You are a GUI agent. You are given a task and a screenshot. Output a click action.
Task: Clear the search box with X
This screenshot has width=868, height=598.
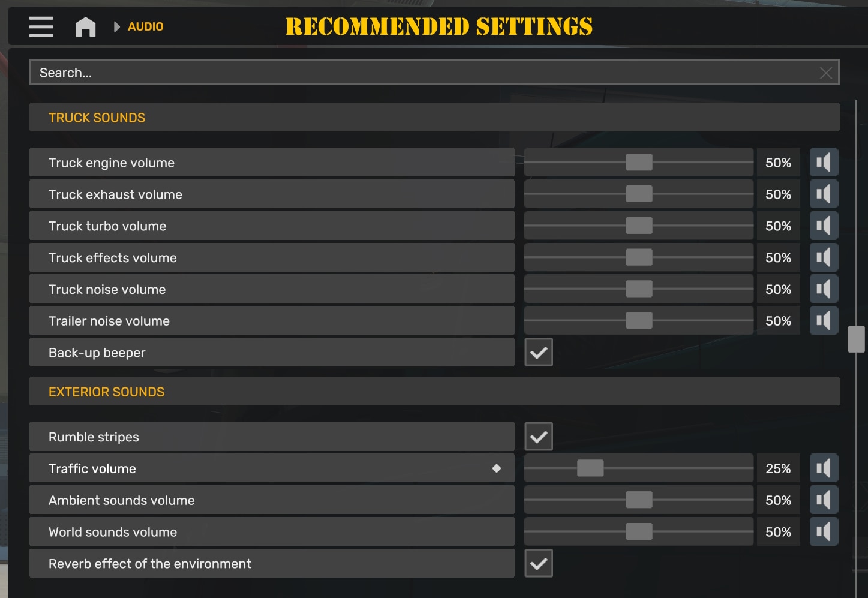[825, 73]
